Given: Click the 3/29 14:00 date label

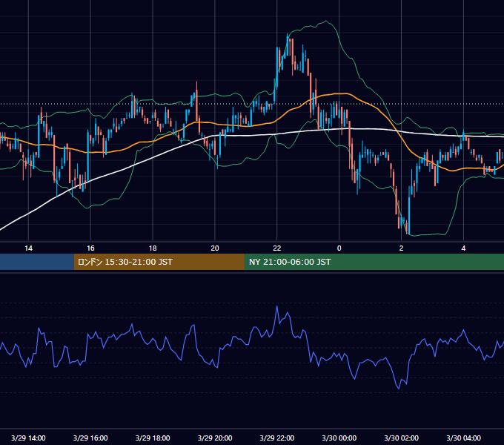Looking at the screenshot, I should click(28, 438).
